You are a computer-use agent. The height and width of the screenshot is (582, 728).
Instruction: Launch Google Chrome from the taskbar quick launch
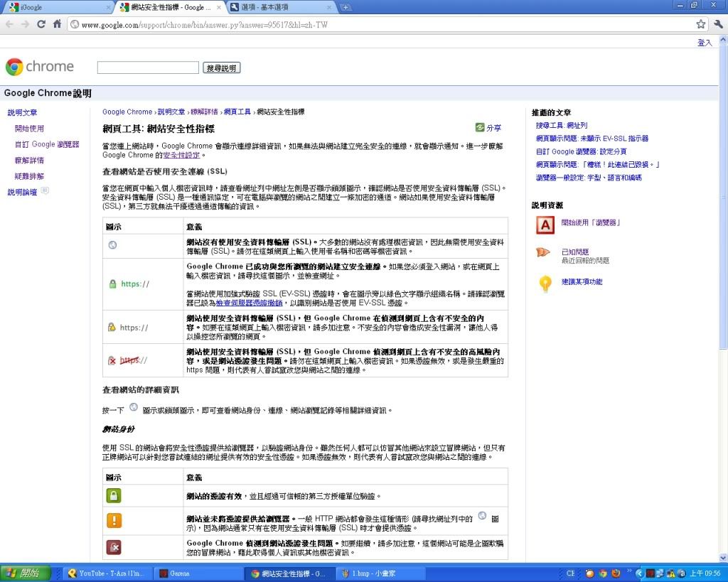tap(603, 573)
